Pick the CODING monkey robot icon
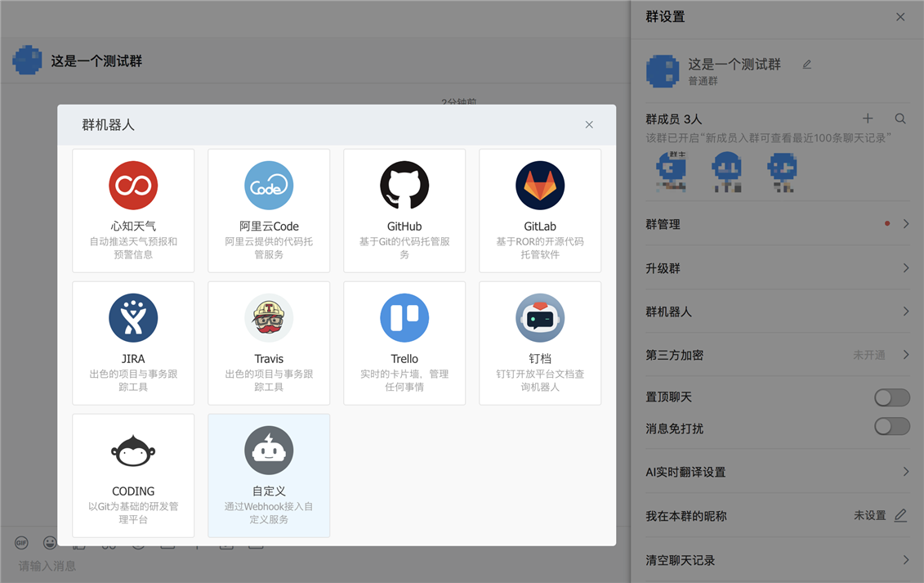 click(133, 451)
